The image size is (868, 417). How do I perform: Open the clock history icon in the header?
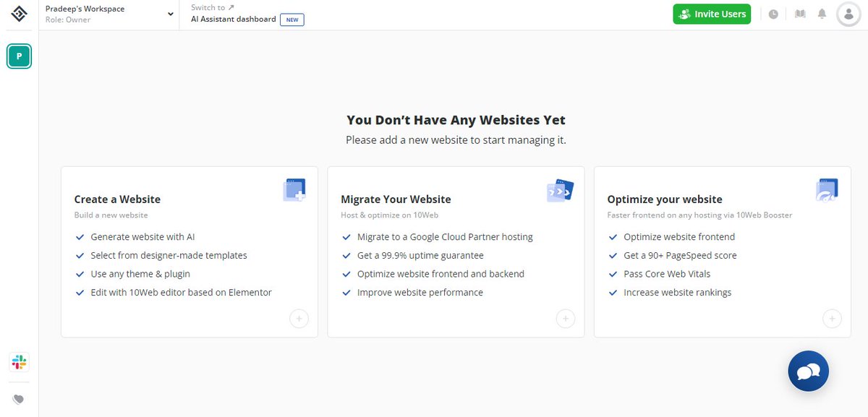point(773,14)
